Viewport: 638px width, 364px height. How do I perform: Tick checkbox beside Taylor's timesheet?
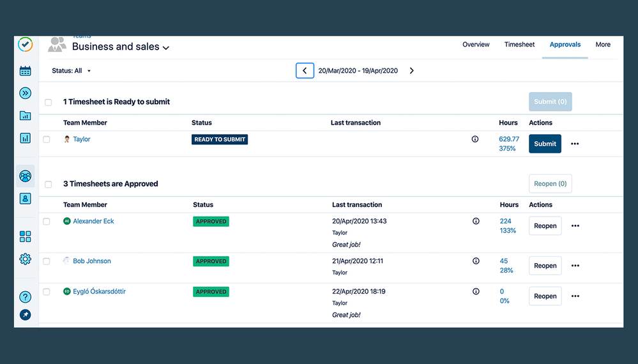47,139
